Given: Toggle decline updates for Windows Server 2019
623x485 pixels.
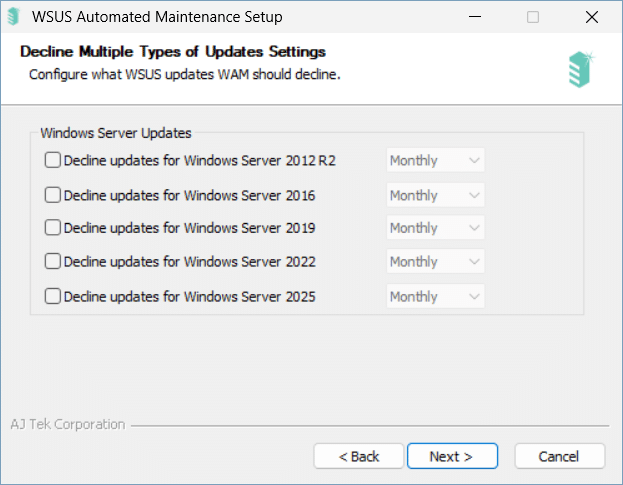Looking at the screenshot, I should point(52,228).
